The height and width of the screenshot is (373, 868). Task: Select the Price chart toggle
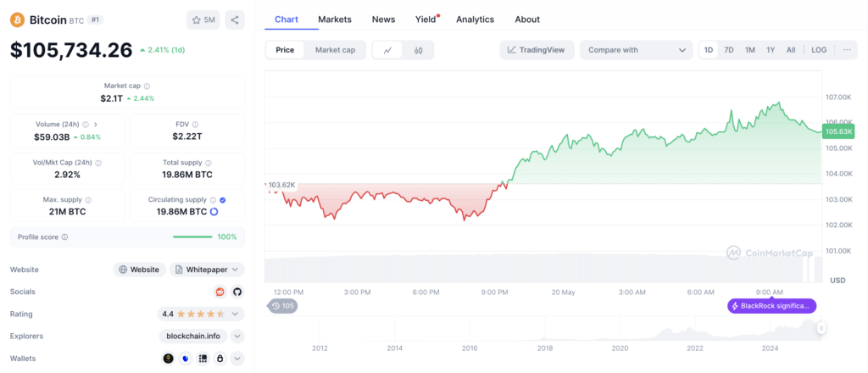[285, 50]
